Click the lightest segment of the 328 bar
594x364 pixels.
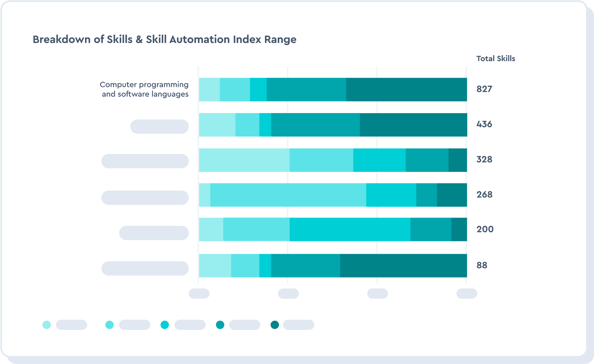coord(244,160)
